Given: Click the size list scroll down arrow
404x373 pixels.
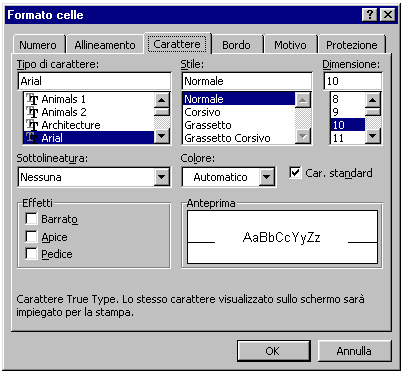Looking at the screenshot, I should [373, 136].
